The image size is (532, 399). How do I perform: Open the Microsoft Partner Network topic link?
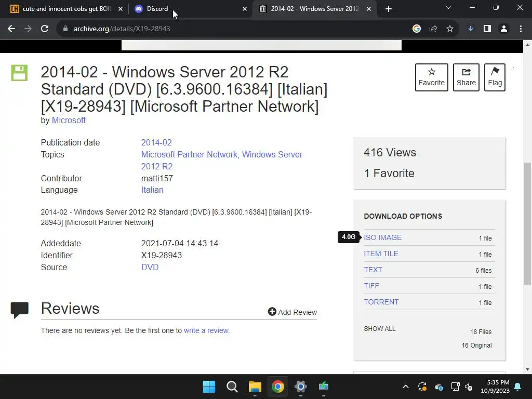coord(190,154)
